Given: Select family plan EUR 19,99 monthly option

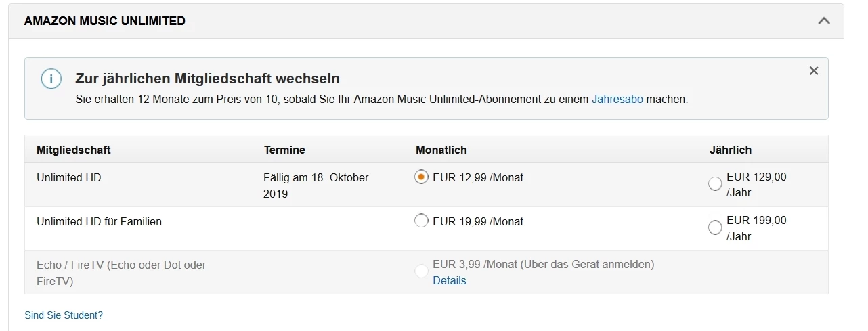Looking at the screenshot, I should [421, 221].
